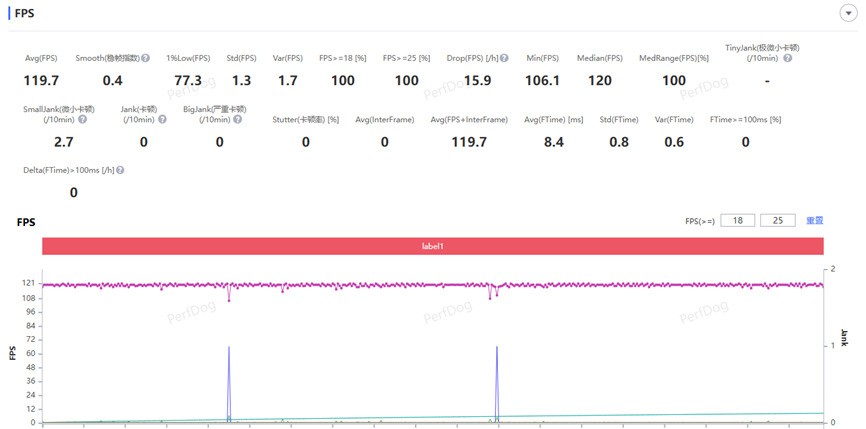Click the Smooth index value 0.4
Viewport: 866px width, 429px height.
113,81
